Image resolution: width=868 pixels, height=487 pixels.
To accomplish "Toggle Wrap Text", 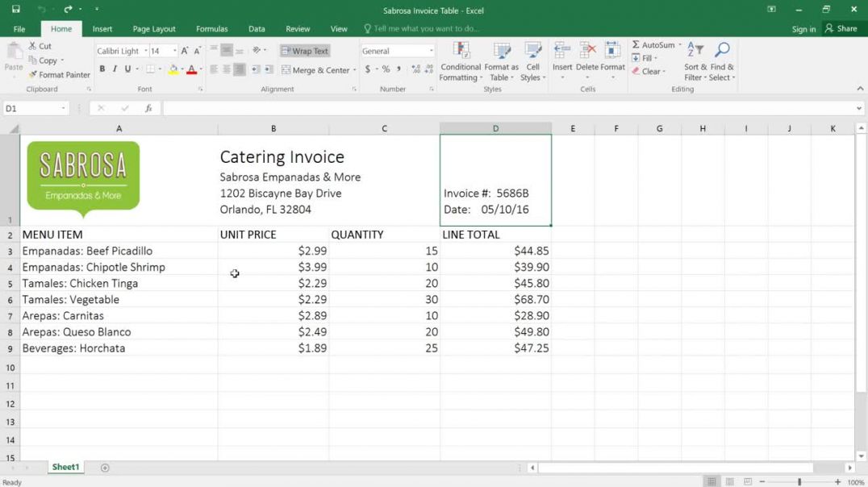I will (x=304, y=51).
